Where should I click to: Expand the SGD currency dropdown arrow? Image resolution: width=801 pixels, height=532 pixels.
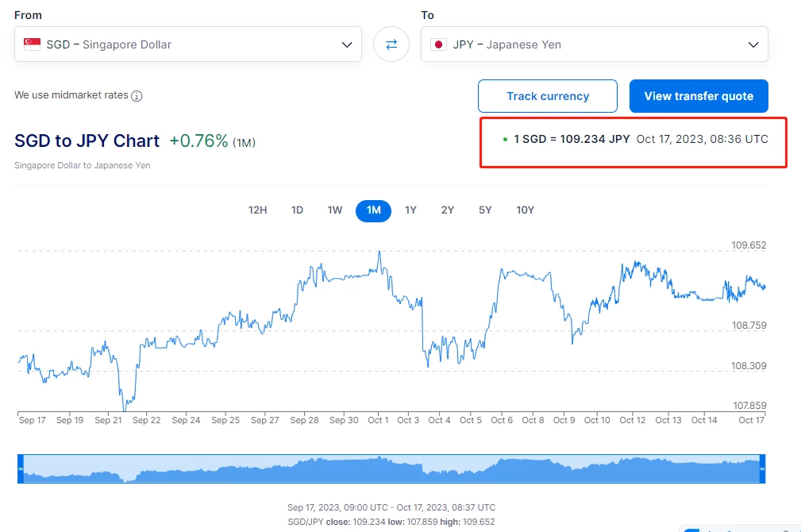coord(347,45)
